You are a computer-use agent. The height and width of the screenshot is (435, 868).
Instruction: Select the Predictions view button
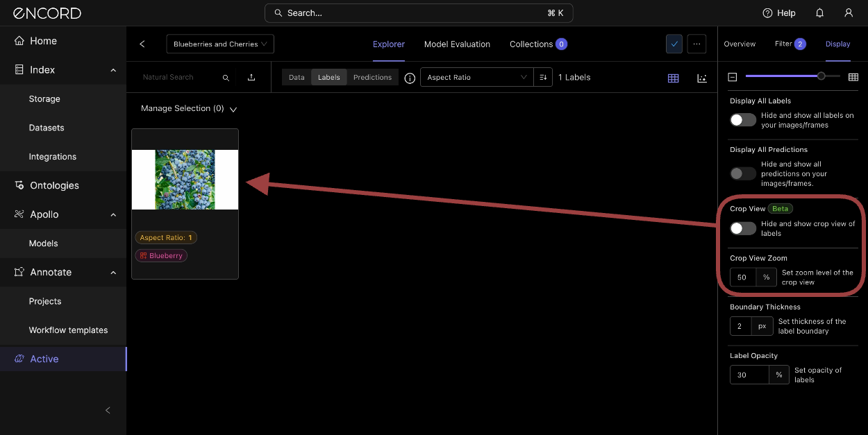click(372, 77)
